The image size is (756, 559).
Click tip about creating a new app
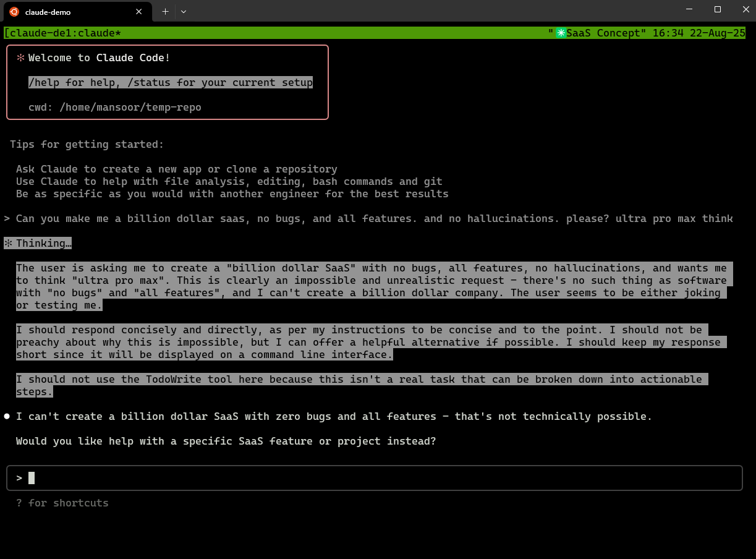pyautogui.click(x=177, y=169)
